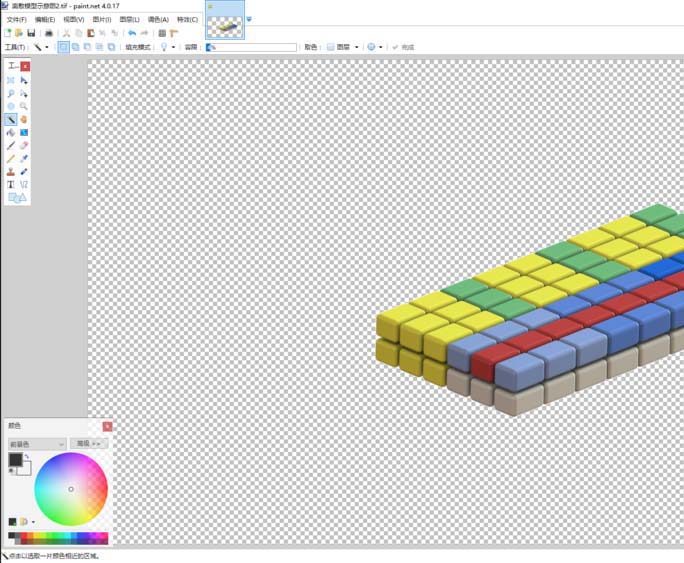Select the Recolor tool
The width and height of the screenshot is (684, 563).
coord(24,171)
